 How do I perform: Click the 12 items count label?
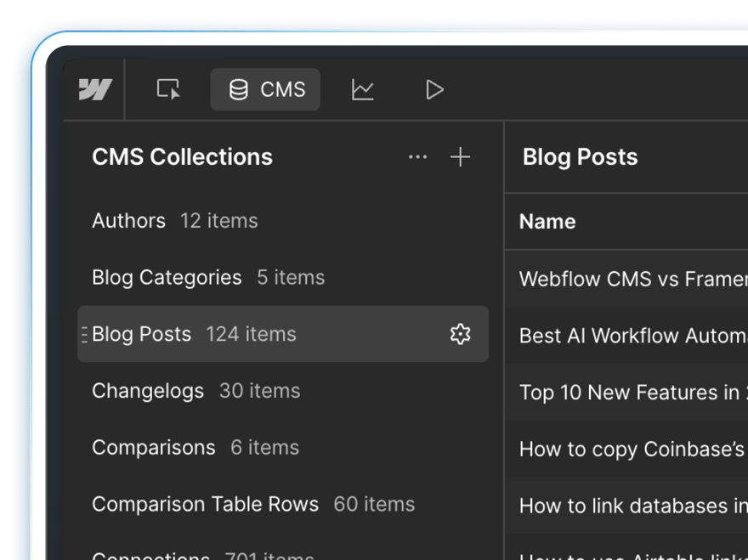click(x=219, y=221)
